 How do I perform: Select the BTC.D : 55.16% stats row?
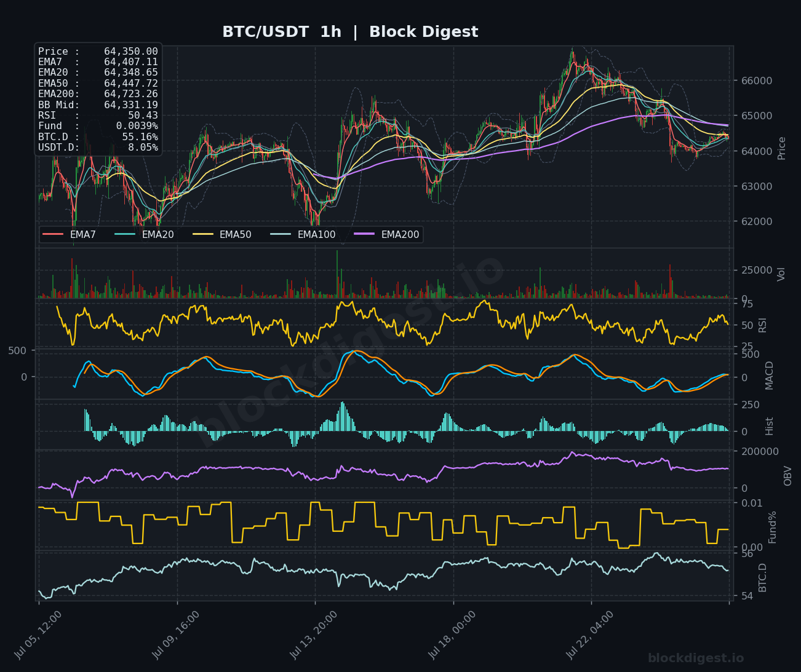(x=98, y=137)
